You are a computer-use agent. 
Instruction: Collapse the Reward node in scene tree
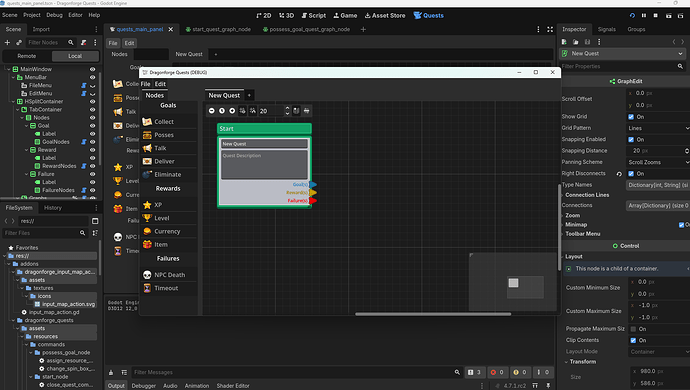point(26,150)
